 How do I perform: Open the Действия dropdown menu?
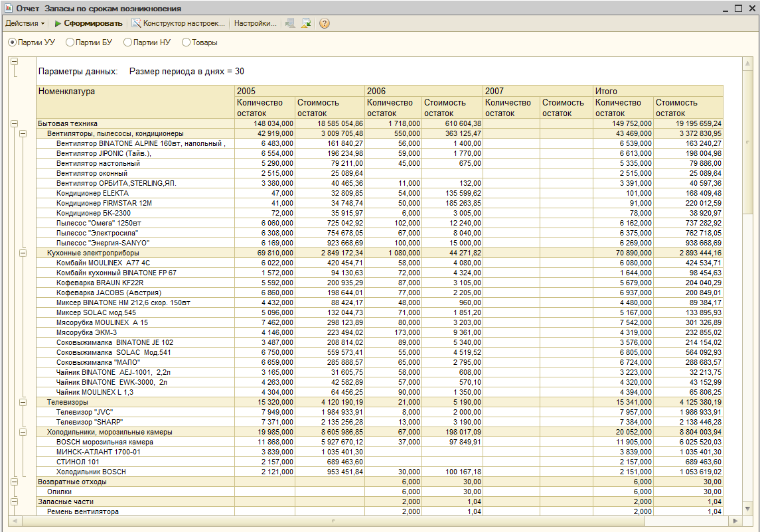pyautogui.click(x=25, y=23)
